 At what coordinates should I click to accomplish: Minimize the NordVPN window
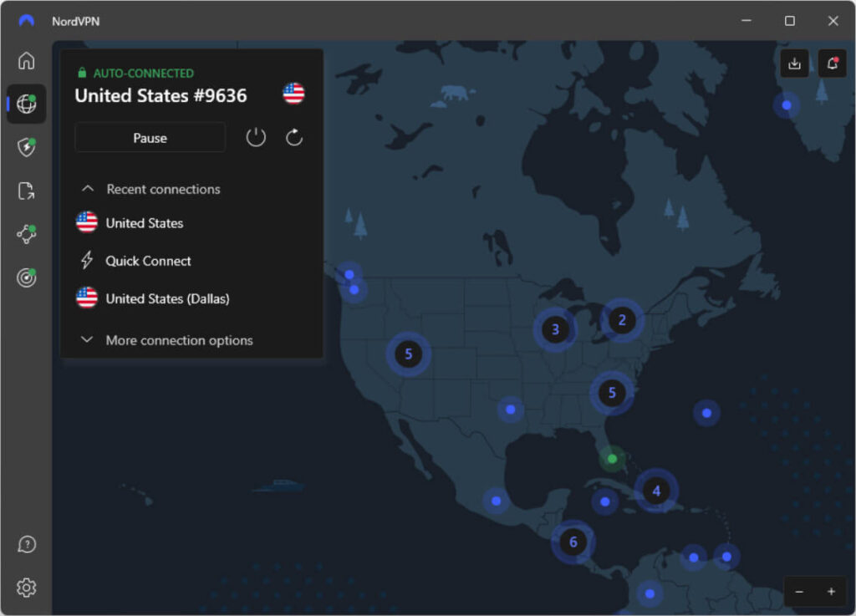point(746,21)
